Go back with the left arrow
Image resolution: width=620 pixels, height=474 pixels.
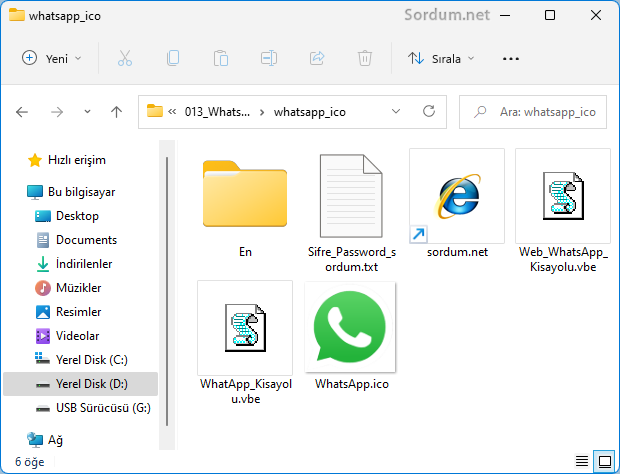[x=22, y=112]
